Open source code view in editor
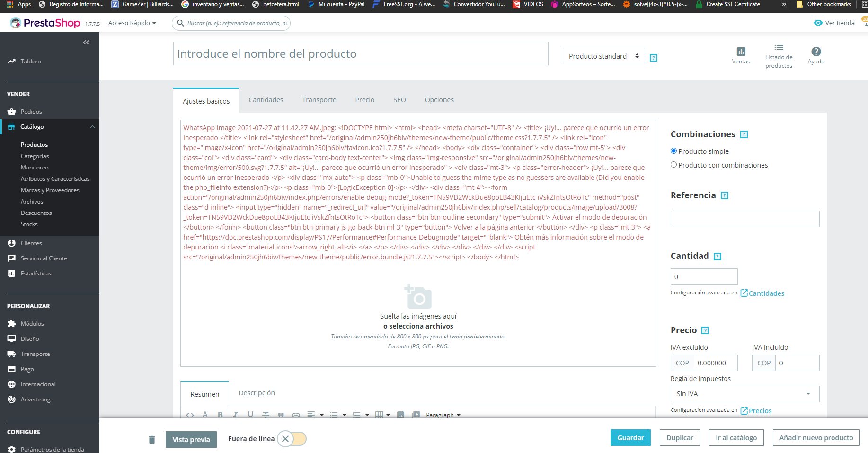The image size is (868, 453). [190, 415]
